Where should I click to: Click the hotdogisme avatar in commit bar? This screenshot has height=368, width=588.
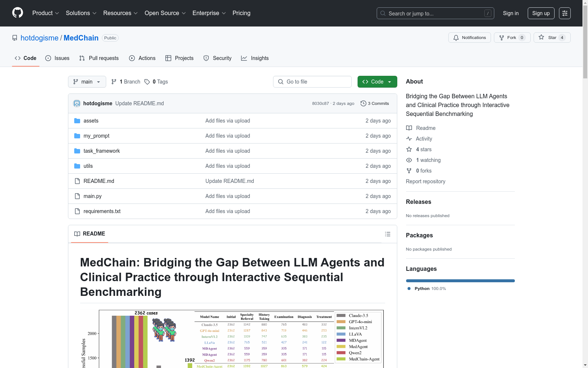[x=77, y=103]
